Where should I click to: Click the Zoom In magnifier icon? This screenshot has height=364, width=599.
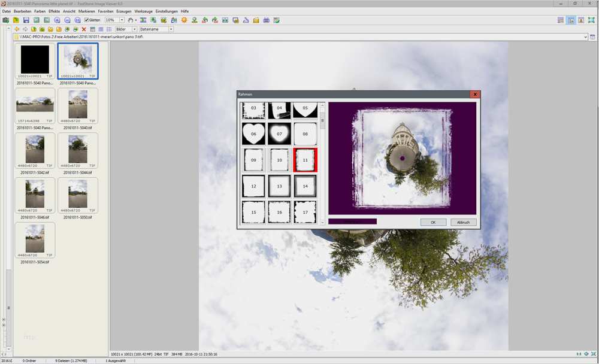[x=57, y=20]
